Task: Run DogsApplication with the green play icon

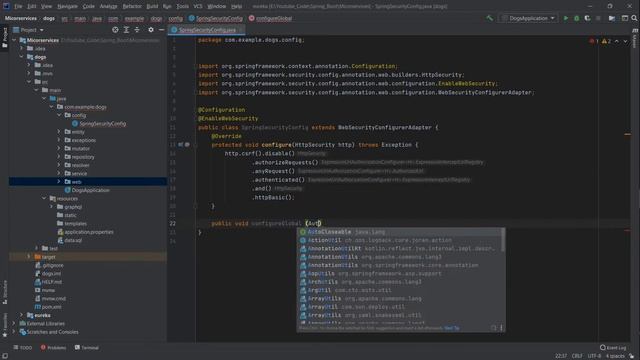Action: (x=566, y=18)
